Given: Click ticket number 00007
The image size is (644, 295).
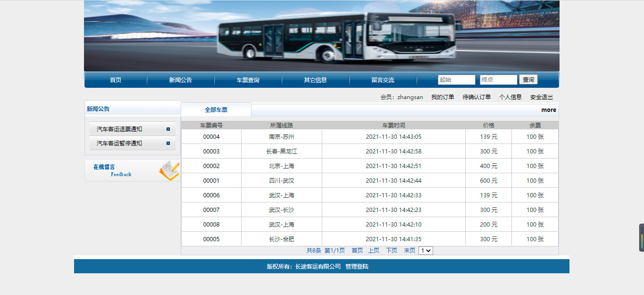Looking at the screenshot, I should (x=211, y=210).
